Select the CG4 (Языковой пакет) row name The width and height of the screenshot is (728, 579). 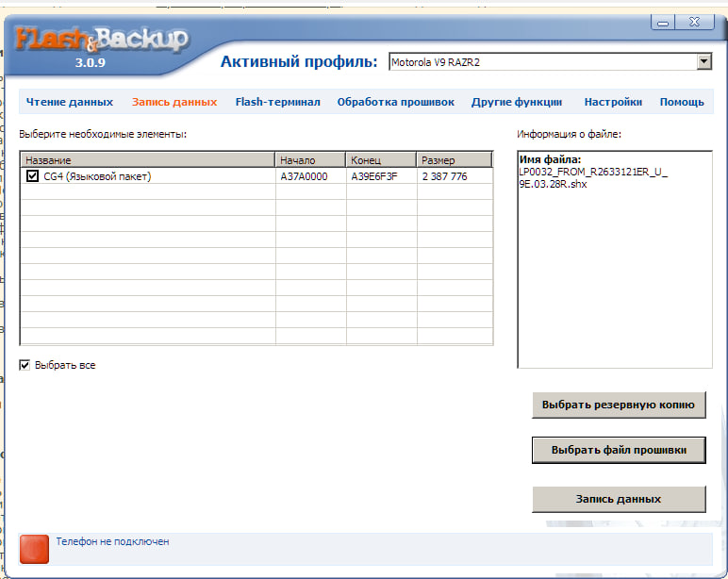(x=97, y=176)
